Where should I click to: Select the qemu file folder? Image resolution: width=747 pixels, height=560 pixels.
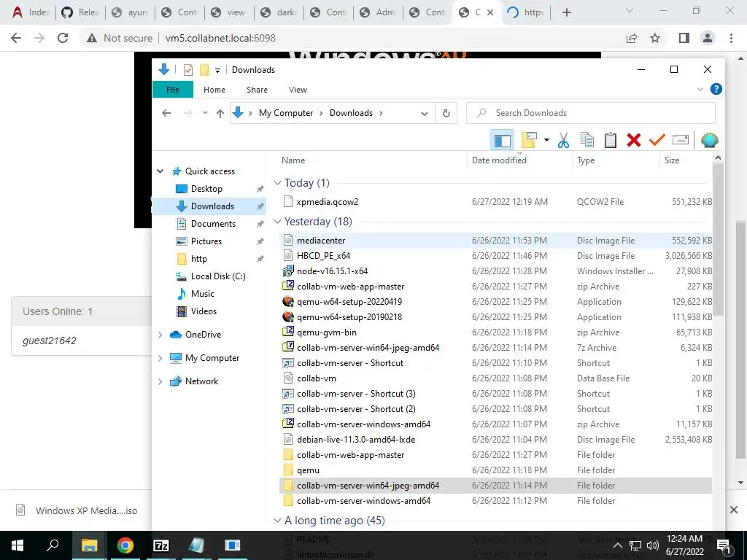click(x=308, y=470)
